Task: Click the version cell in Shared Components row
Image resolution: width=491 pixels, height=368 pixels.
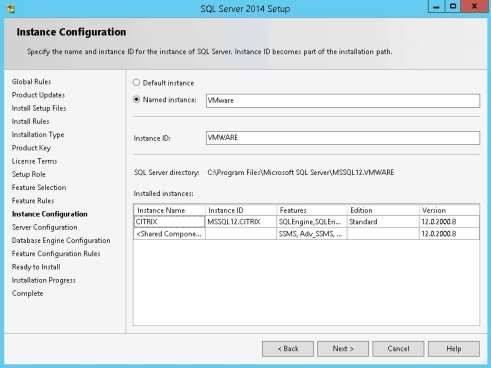Action: [x=449, y=234]
